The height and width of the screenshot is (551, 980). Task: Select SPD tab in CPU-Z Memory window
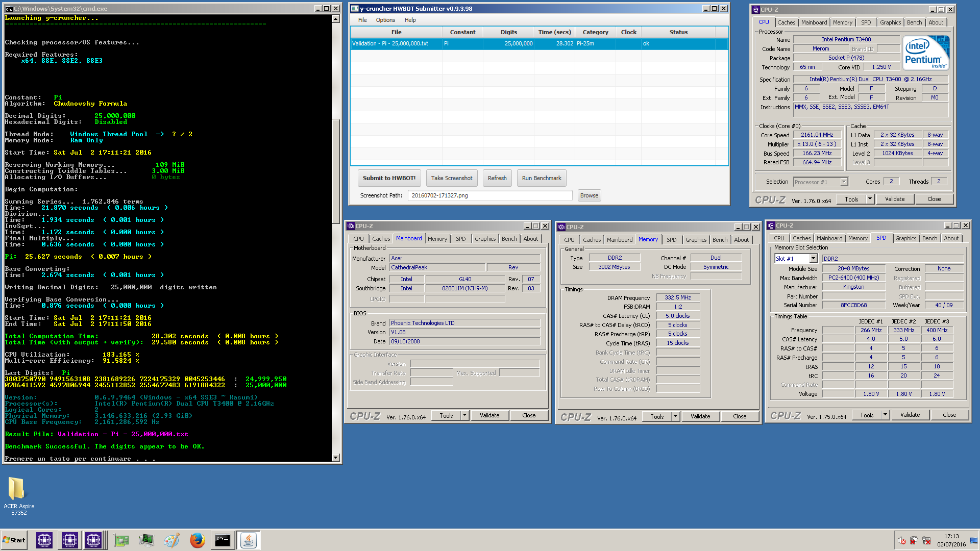pos(671,240)
